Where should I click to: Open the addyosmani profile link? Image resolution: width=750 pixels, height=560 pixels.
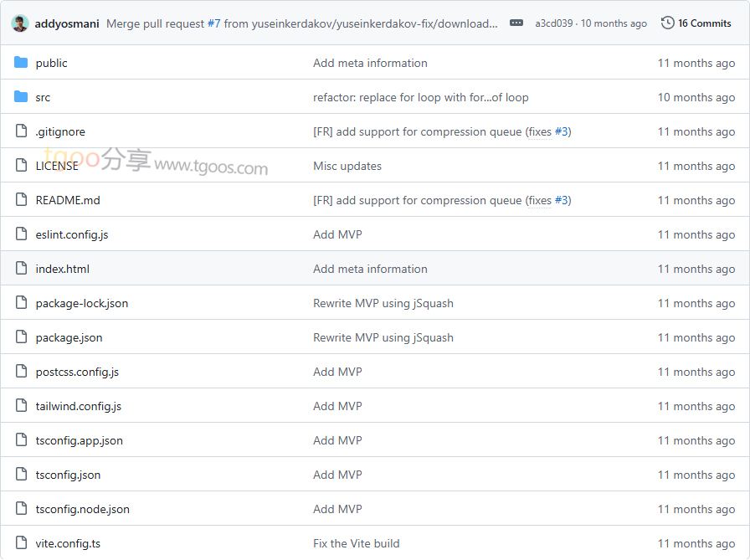point(67,23)
